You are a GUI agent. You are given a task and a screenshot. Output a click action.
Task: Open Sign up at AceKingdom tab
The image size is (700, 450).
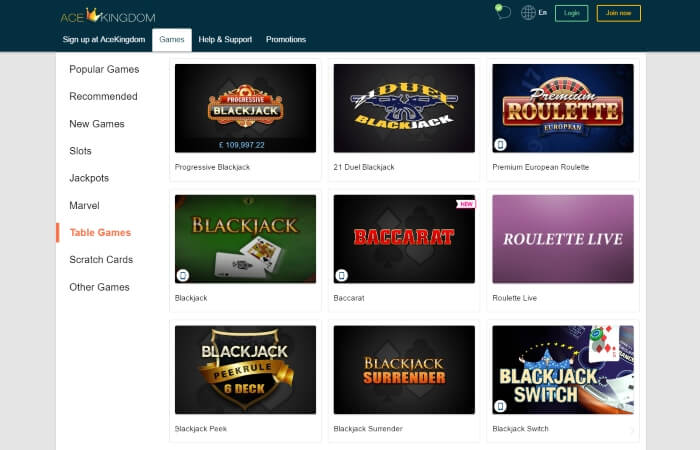[104, 39]
